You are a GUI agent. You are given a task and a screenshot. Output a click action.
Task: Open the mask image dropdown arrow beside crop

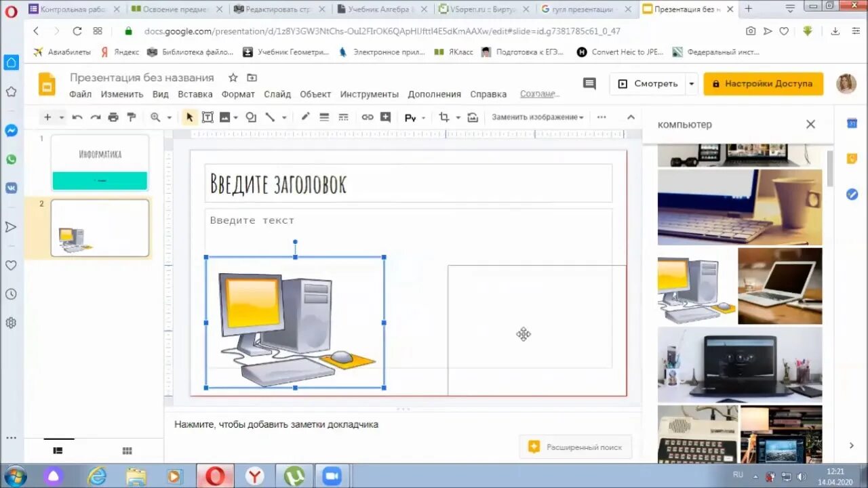coord(458,117)
